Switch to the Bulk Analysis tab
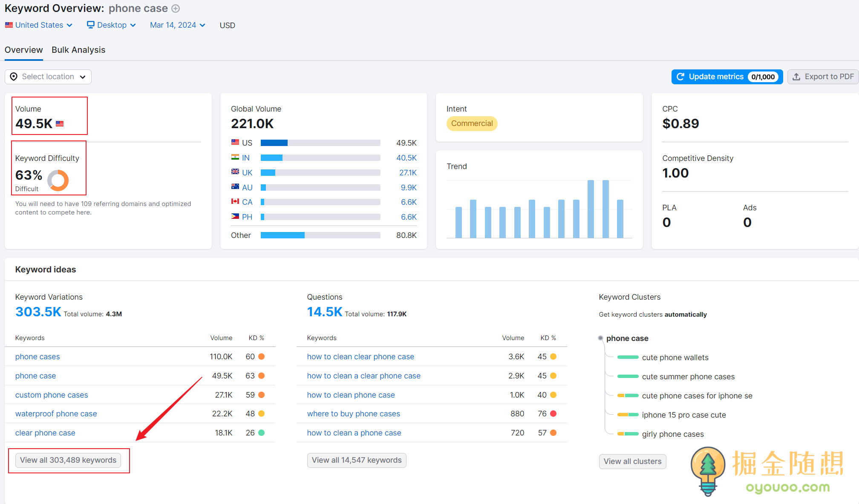This screenshot has height=504, width=859. (x=78, y=50)
